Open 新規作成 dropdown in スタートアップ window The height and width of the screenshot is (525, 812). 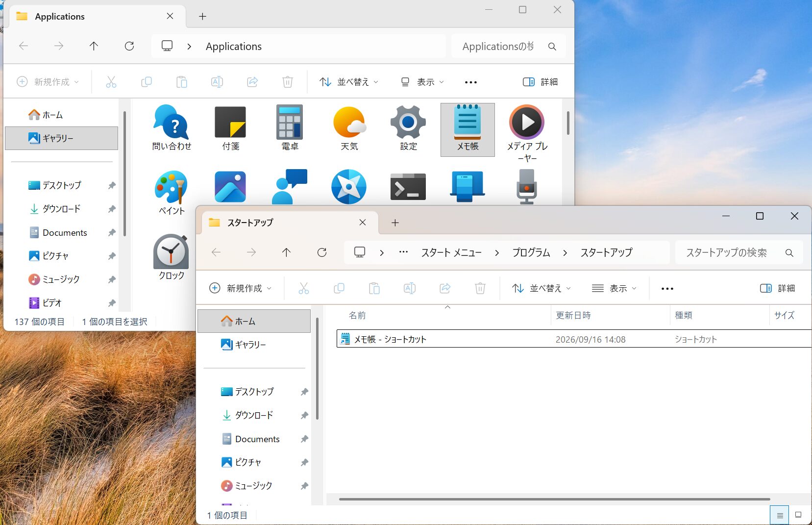coord(240,288)
